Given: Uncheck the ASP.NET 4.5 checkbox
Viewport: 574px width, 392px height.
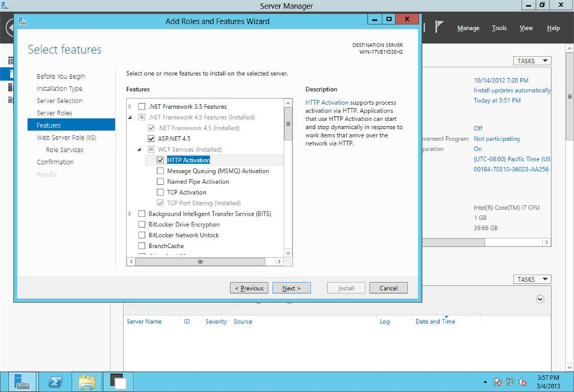Looking at the screenshot, I should 151,138.
